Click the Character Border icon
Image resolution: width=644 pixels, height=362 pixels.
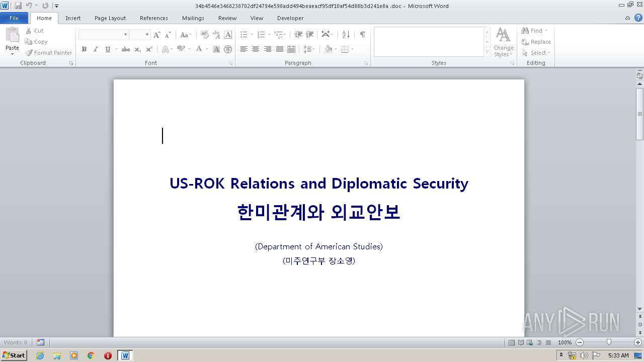228,35
